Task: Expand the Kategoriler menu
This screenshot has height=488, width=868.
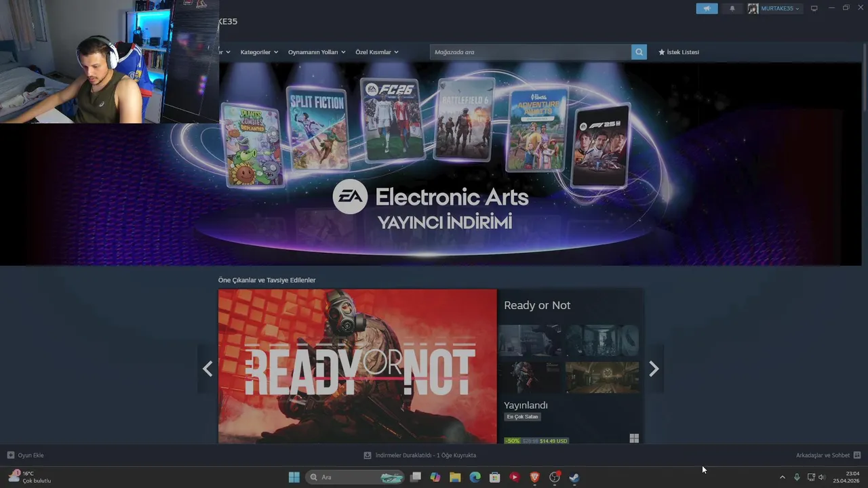Action: [259, 52]
